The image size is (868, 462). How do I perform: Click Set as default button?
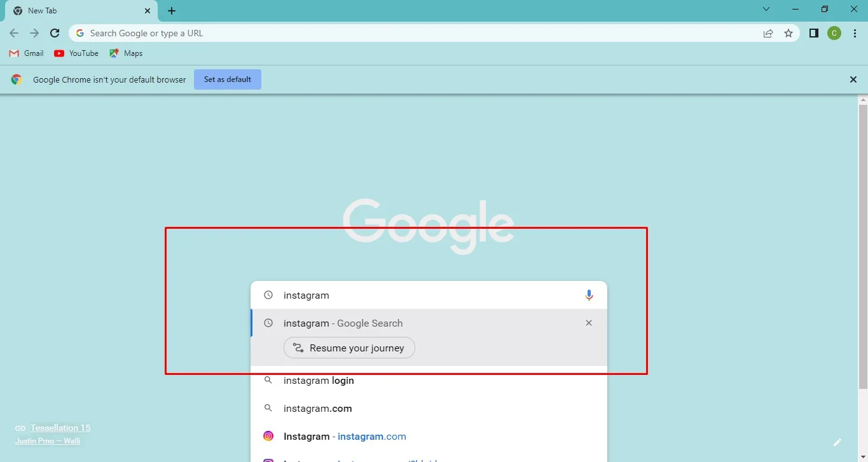228,79
